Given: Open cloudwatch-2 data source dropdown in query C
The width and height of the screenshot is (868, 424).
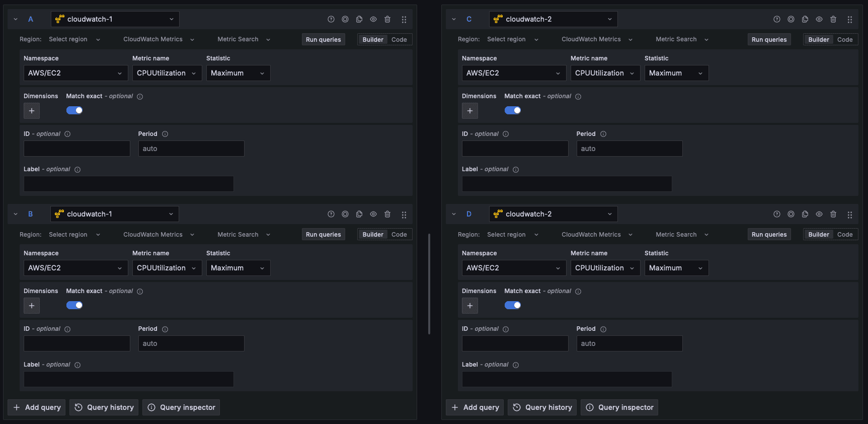Looking at the screenshot, I should coord(554,19).
